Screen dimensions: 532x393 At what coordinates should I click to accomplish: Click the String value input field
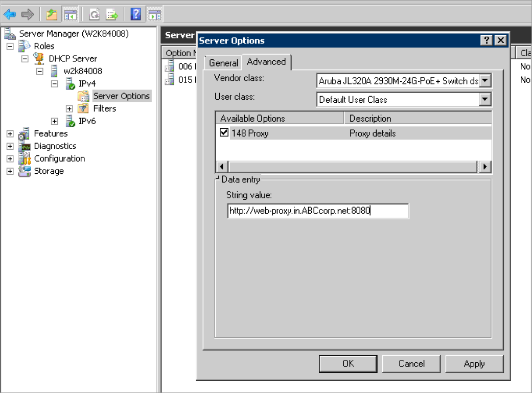point(318,211)
